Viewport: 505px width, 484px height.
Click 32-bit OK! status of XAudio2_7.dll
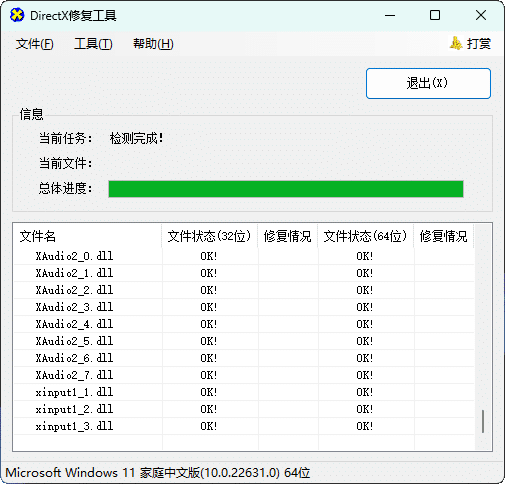pos(209,375)
